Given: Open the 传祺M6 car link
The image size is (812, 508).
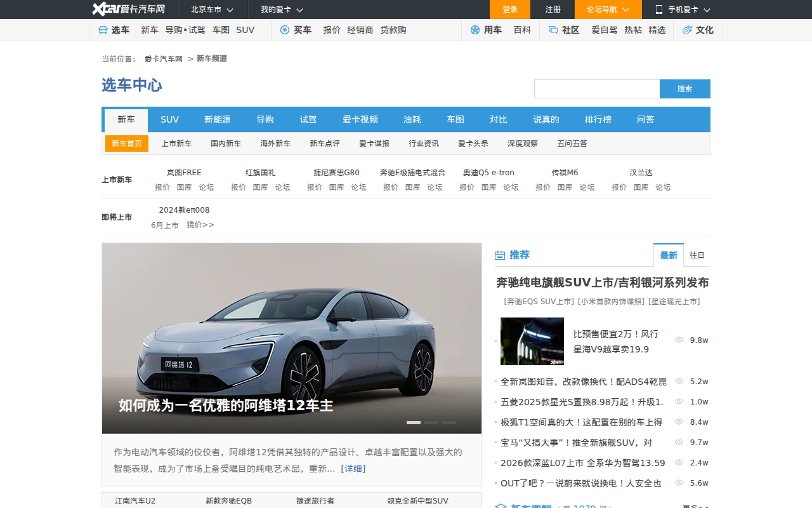Looking at the screenshot, I should pyautogui.click(x=565, y=173).
